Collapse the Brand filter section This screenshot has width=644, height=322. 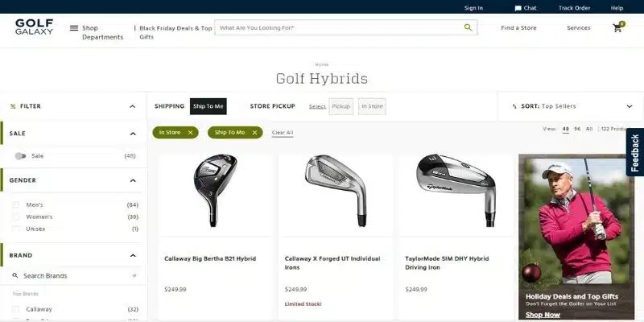[x=133, y=255]
